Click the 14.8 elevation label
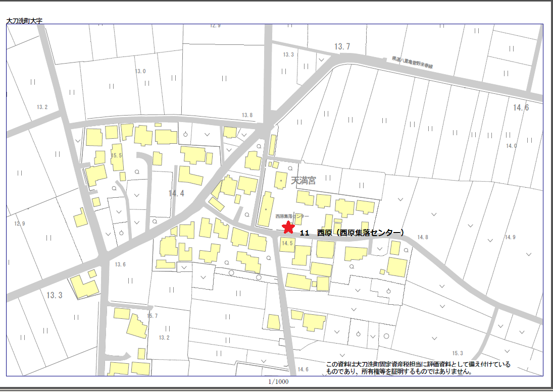The image size is (553, 392). tap(423, 238)
